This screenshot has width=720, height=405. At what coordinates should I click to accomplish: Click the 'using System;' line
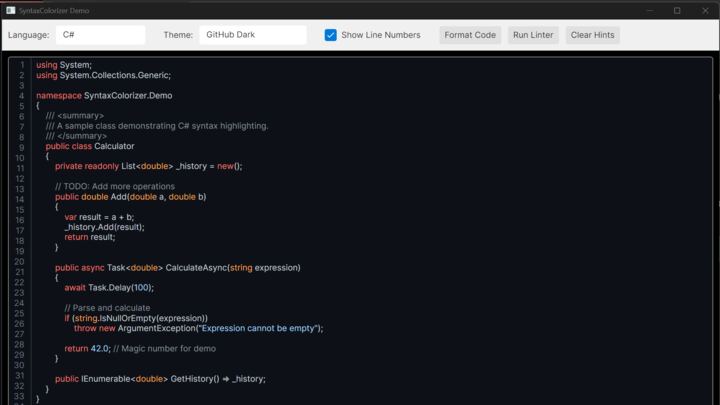pyautogui.click(x=64, y=65)
